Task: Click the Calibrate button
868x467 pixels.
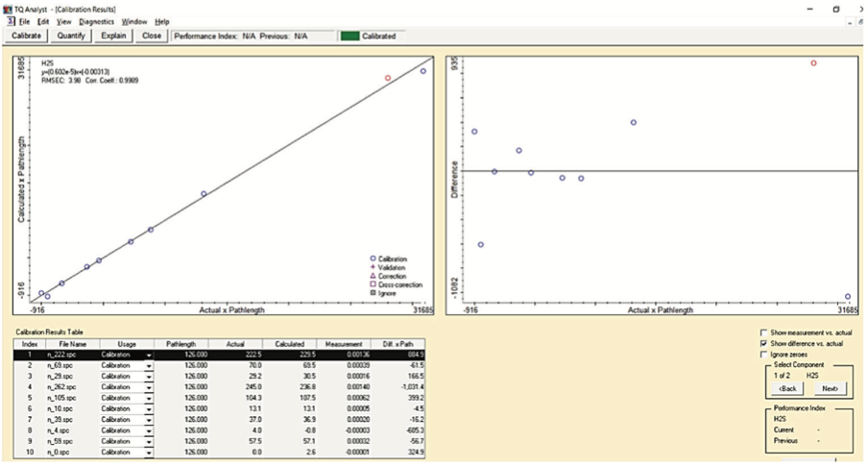Action: point(27,36)
